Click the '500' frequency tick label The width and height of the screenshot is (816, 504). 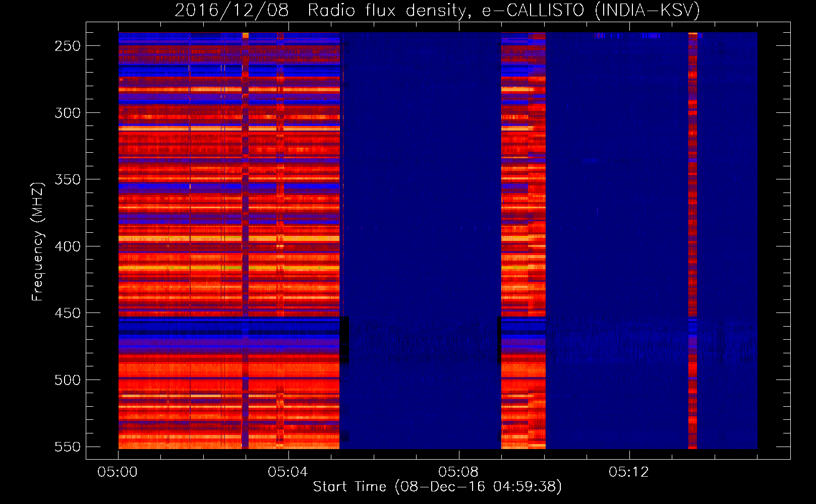pos(68,380)
